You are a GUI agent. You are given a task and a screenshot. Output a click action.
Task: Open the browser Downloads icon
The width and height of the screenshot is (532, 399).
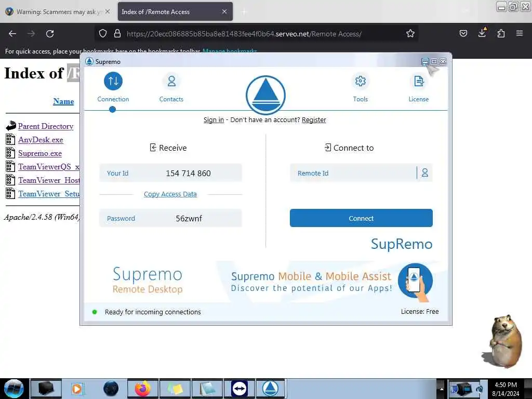coord(482,33)
